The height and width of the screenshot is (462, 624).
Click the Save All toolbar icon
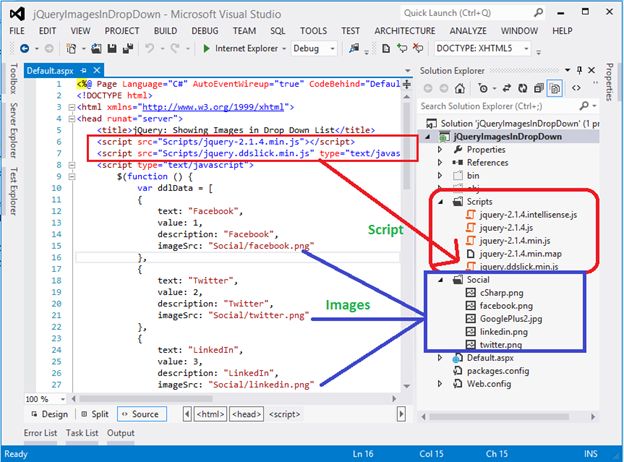[128, 49]
